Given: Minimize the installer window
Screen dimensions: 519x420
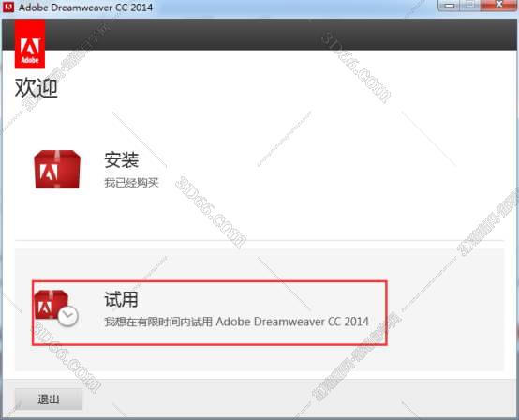Looking at the screenshot, I should tap(450, 6).
